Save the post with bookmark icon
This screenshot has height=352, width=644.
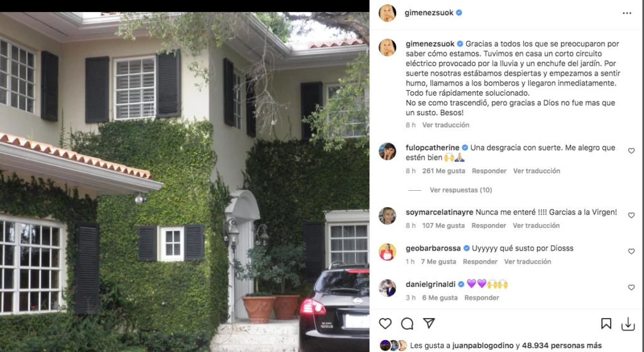coord(606,324)
